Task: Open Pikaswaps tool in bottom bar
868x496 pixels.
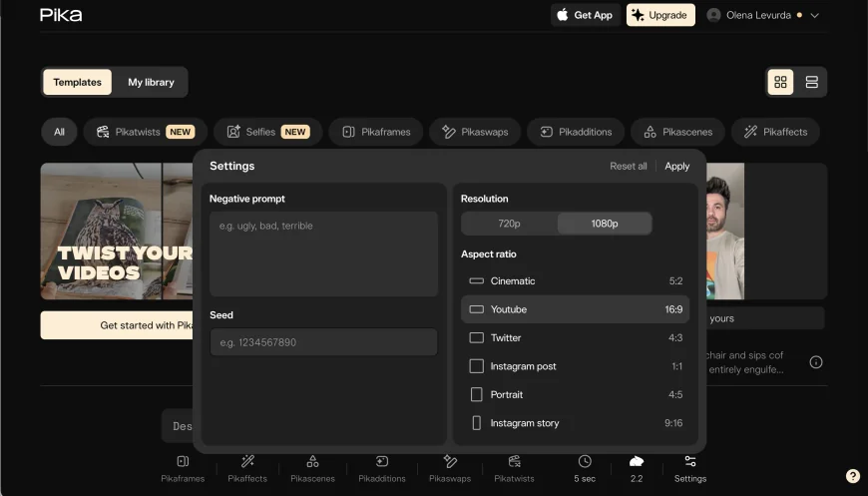Action: pyautogui.click(x=450, y=468)
